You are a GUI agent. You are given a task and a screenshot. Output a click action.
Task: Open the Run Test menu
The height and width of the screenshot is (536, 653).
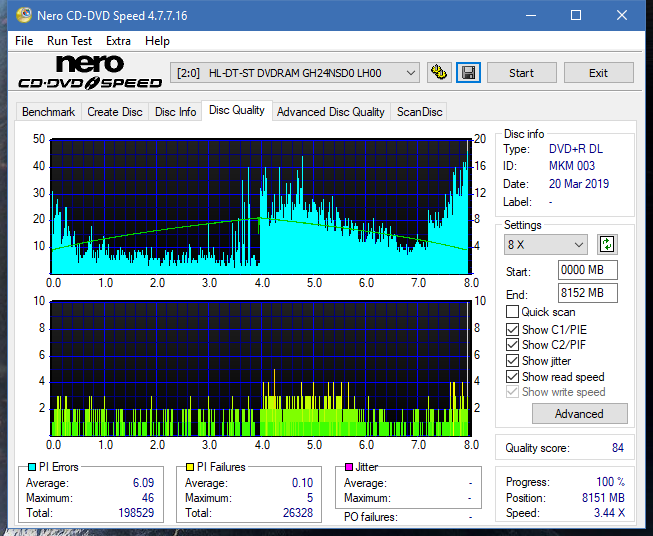tap(69, 41)
